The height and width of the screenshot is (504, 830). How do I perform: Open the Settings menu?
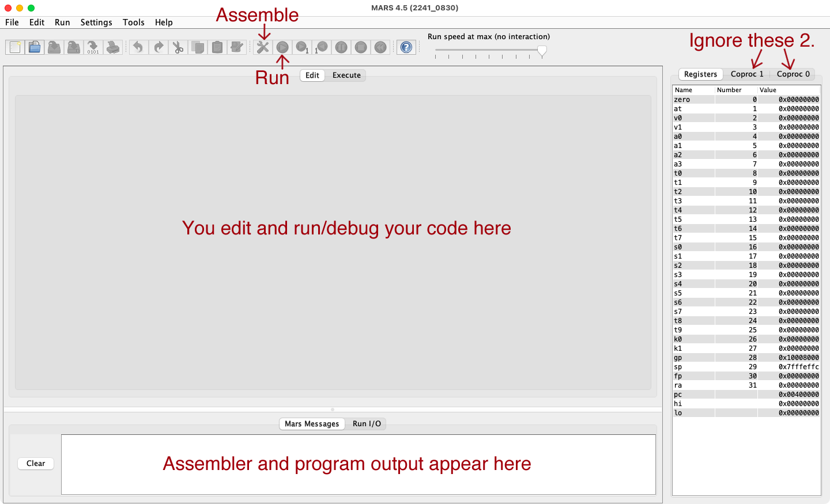[96, 22]
